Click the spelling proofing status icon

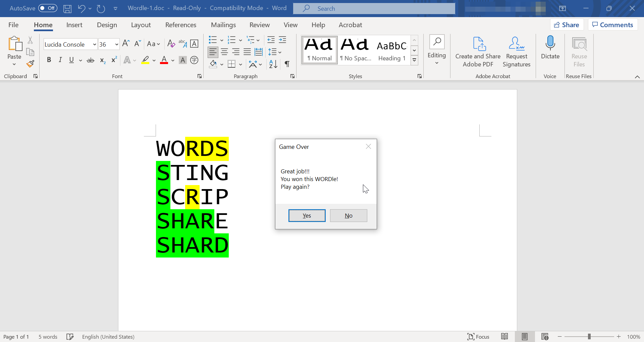70,337
